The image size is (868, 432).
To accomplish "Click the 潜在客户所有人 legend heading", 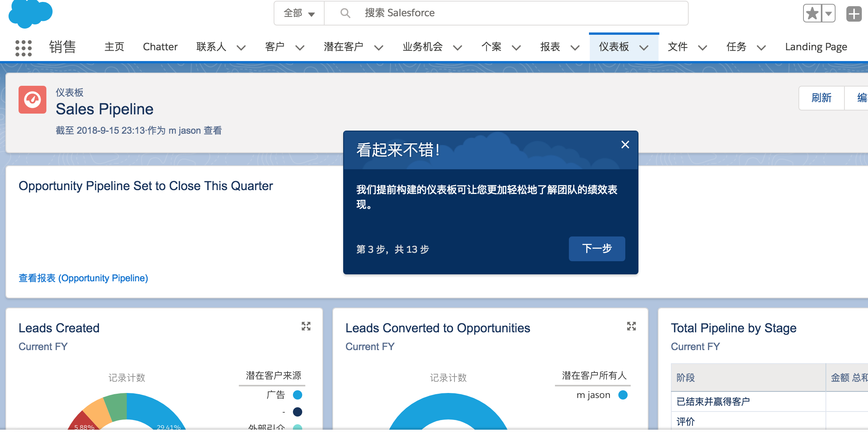I will pyautogui.click(x=594, y=375).
